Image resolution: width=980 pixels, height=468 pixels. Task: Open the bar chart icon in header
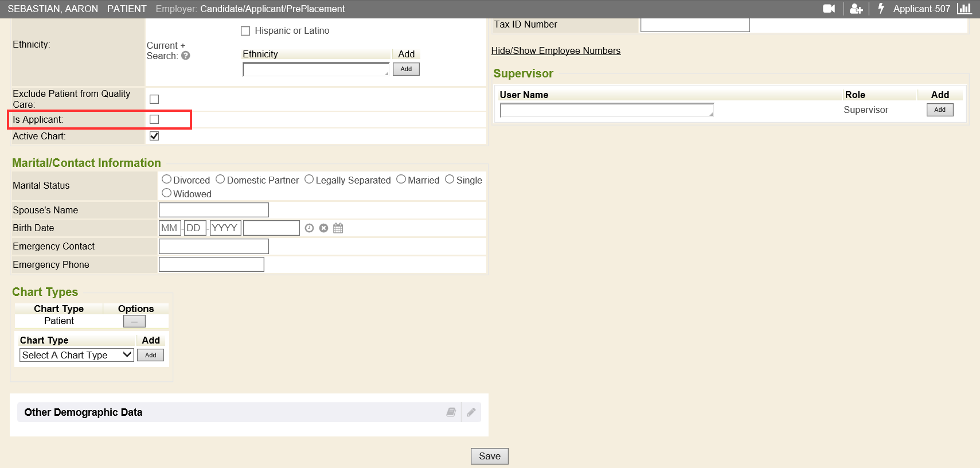[x=965, y=9]
